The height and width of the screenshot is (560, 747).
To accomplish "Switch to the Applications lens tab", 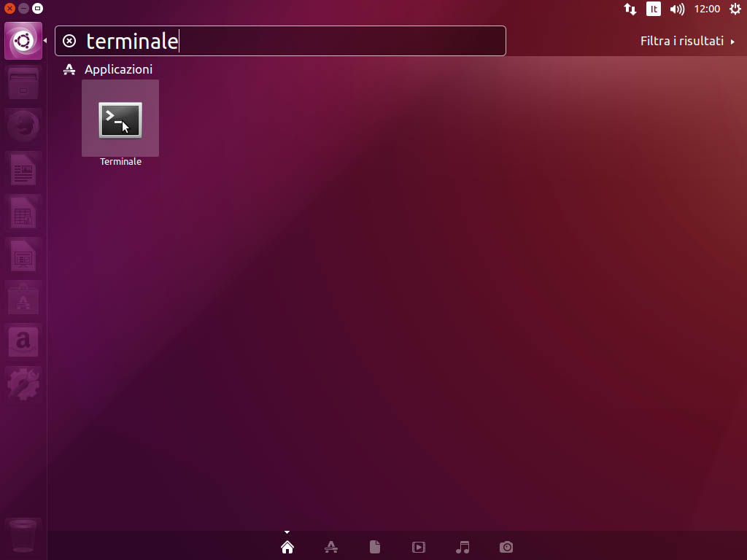I will (x=330, y=547).
